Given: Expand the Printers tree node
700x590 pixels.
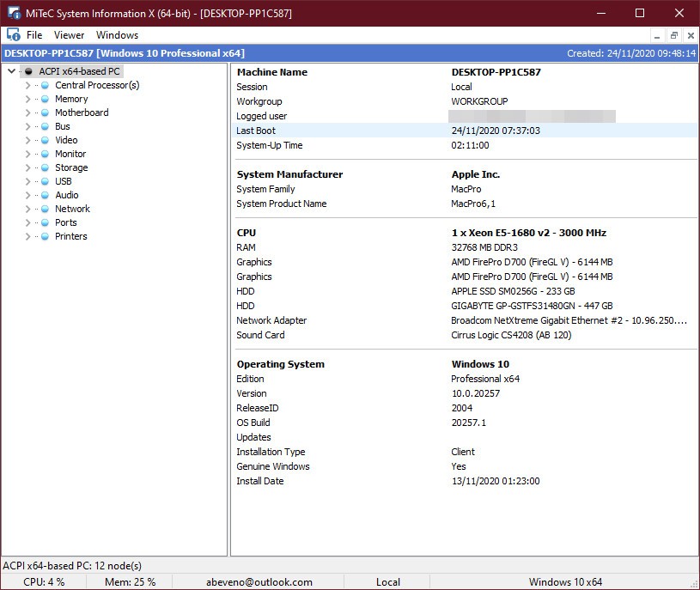Looking at the screenshot, I should [x=27, y=236].
